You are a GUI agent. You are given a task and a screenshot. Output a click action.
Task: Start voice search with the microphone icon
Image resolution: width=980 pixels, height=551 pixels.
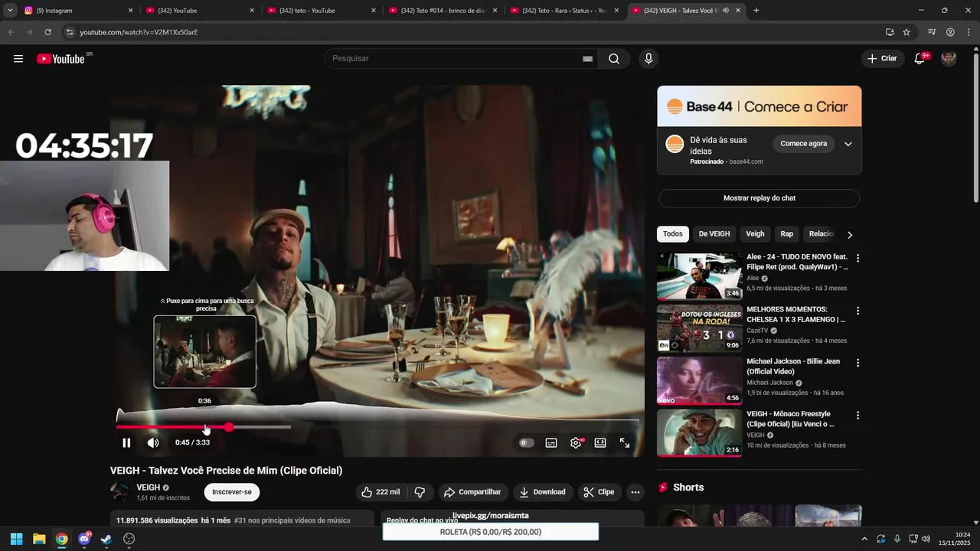(648, 59)
